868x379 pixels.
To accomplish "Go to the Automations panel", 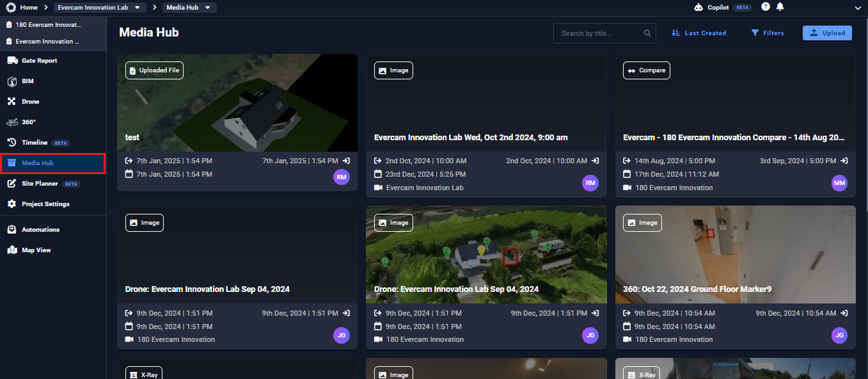I will point(40,229).
